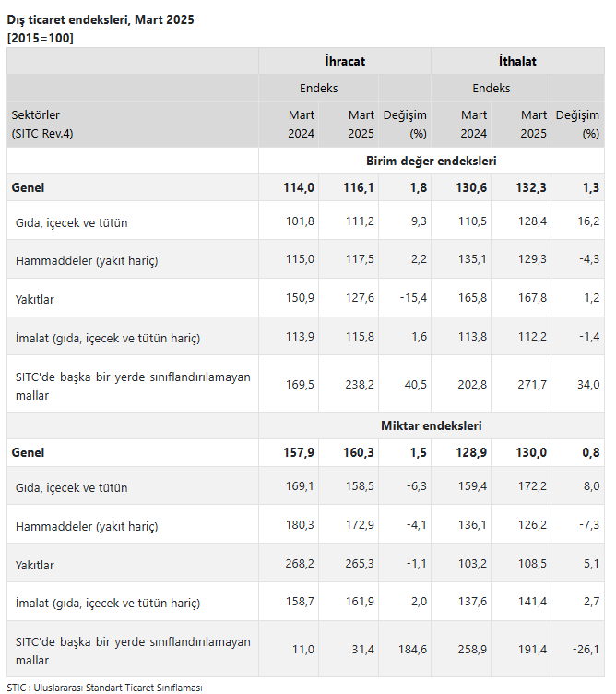The height and width of the screenshot is (694, 616).
Task: Click the Genel row label under Birim değer
Action: pyautogui.click(x=28, y=187)
